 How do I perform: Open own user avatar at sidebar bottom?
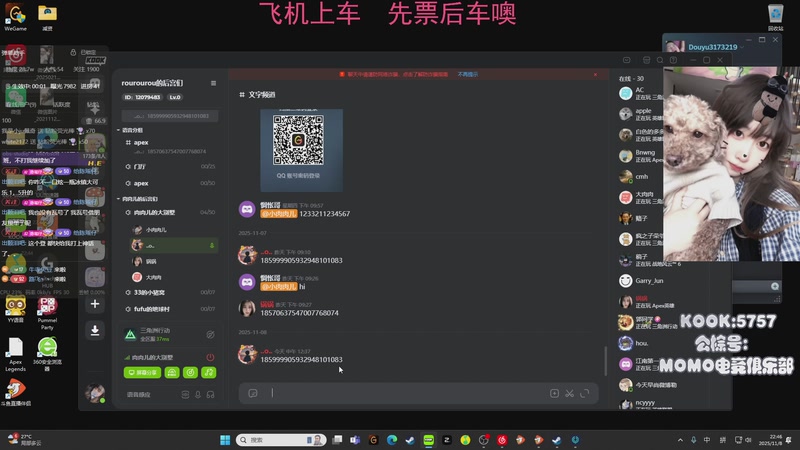coord(95,393)
